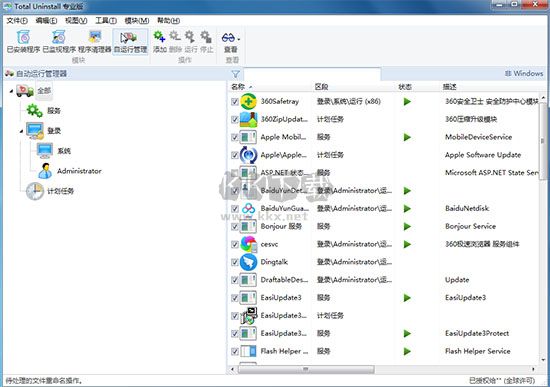Select the 全部 truck icon

point(25,91)
